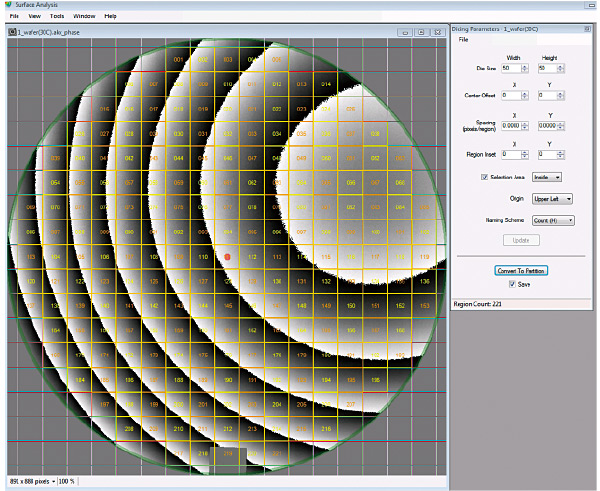
Task: Click the Die Size Width input field
Action: pos(512,69)
